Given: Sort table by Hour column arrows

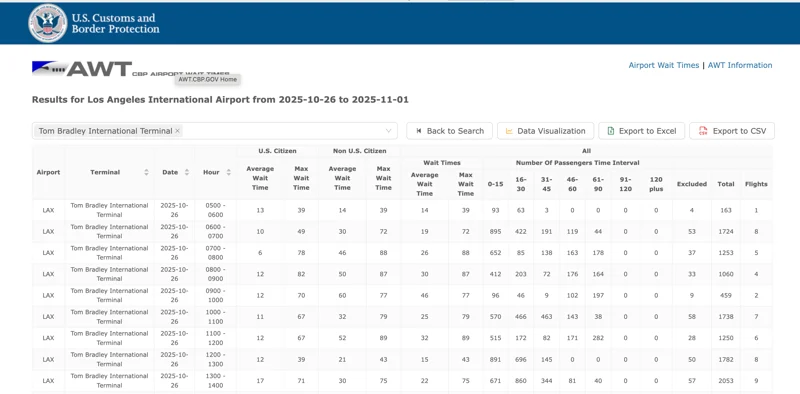Looking at the screenshot, I should [229, 173].
